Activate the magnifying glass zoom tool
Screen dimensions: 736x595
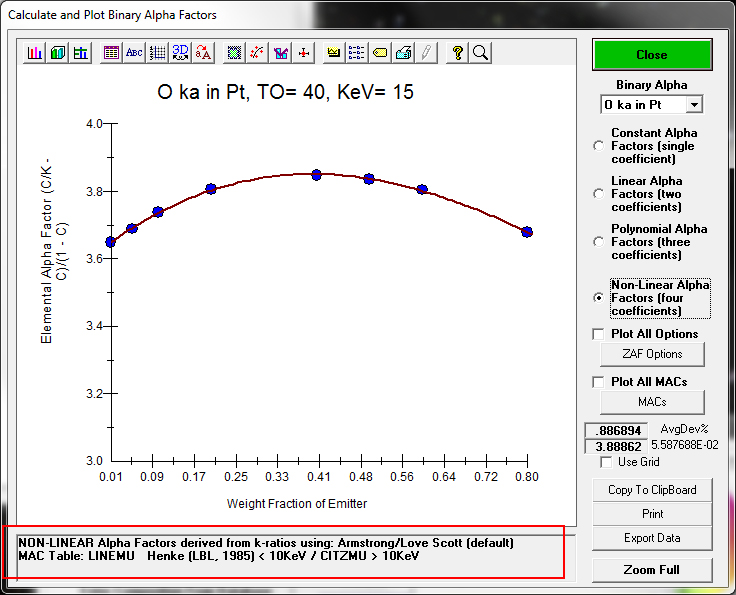pyautogui.click(x=480, y=53)
